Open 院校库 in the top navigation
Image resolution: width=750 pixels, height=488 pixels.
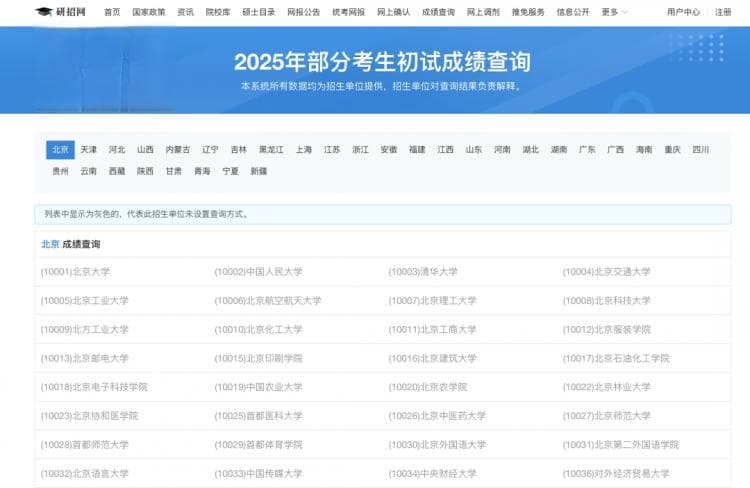tap(218, 12)
